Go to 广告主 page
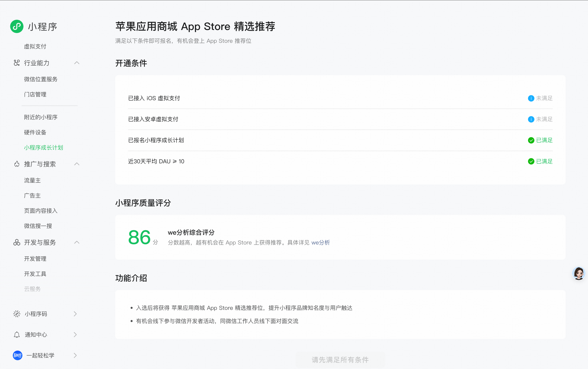 (x=32, y=195)
